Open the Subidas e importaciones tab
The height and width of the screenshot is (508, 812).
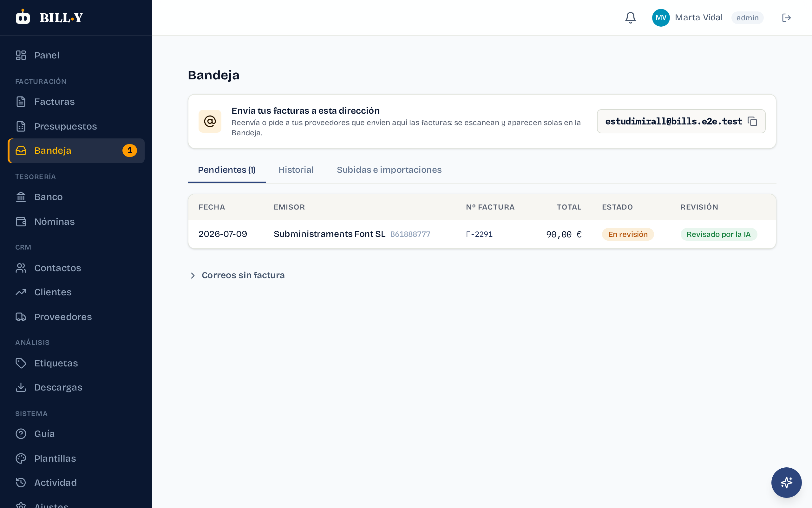pos(389,170)
